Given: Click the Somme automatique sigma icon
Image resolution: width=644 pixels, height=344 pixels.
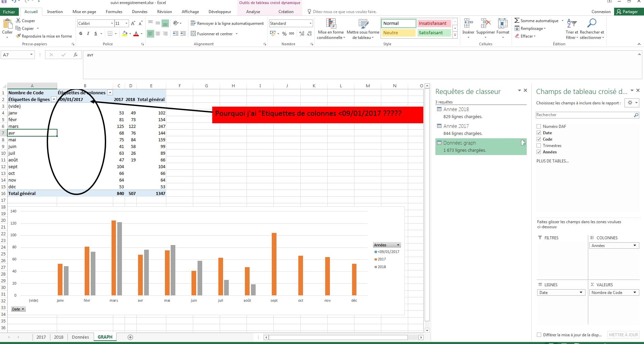Looking at the screenshot, I should 517,21.
